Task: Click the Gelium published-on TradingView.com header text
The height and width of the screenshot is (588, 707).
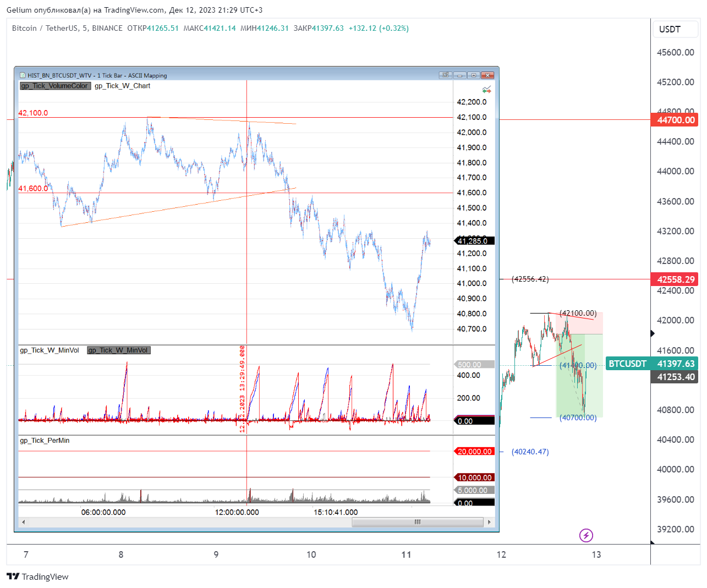Action: [134, 10]
